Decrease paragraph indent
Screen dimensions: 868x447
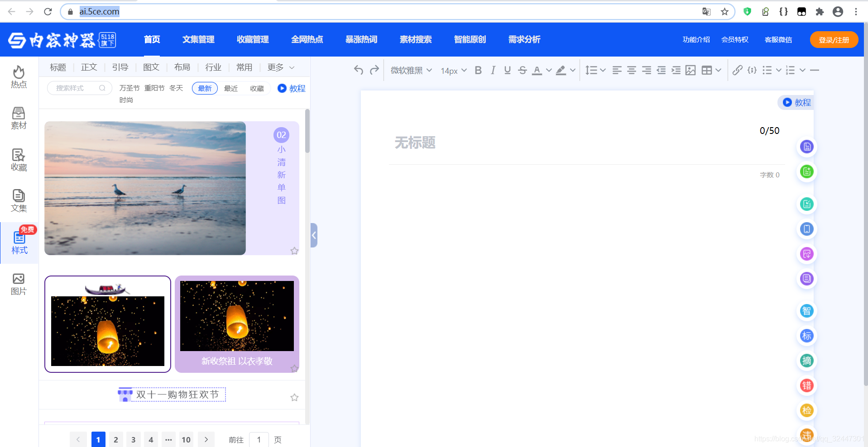coord(661,70)
